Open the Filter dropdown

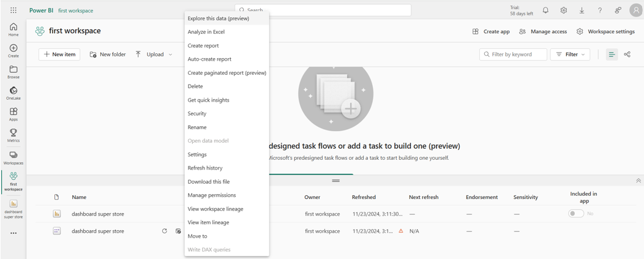(570, 54)
